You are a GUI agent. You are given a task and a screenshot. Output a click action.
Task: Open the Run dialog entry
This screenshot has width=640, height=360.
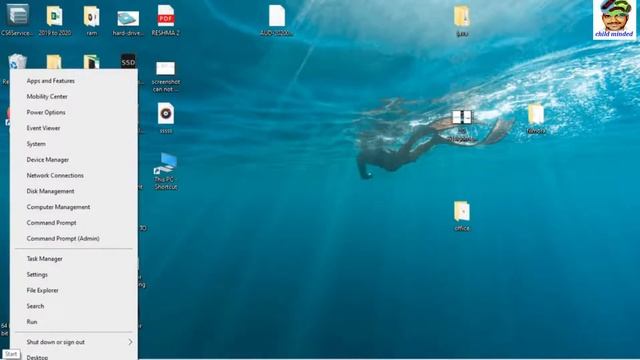pos(74,322)
